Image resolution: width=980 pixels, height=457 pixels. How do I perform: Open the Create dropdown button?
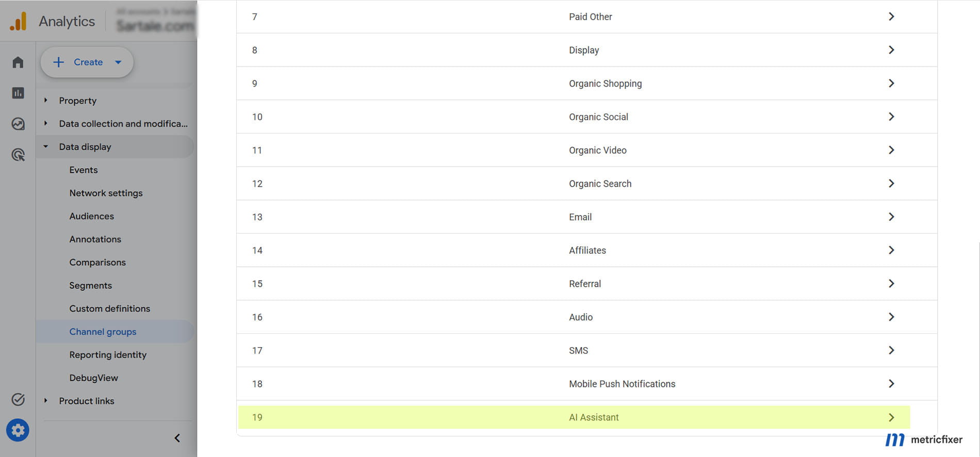[x=87, y=62]
